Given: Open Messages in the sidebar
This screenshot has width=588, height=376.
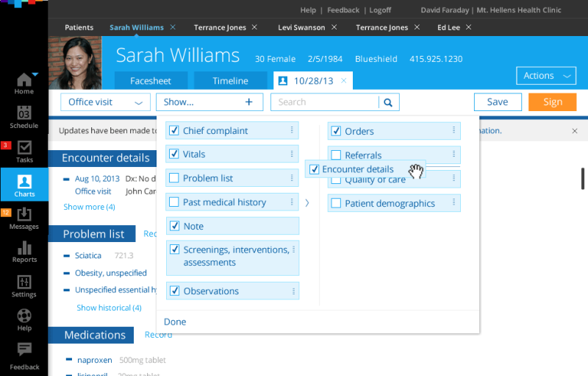Looking at the screenshot, I should point(24,219).
